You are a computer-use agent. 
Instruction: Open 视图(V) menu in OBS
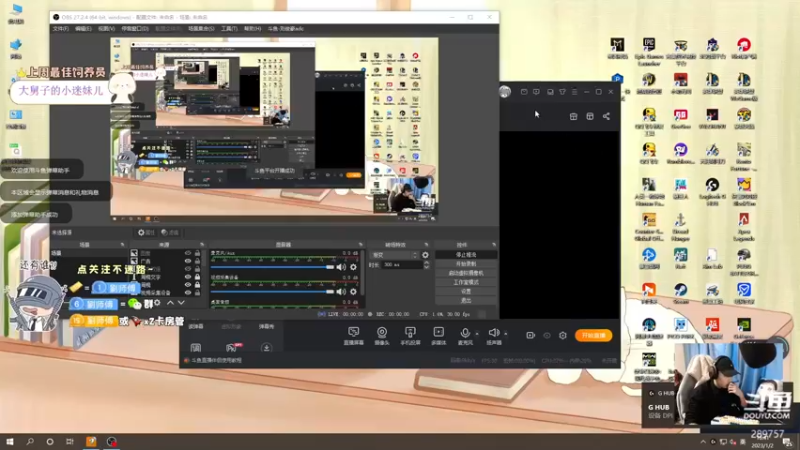pos(106,29)
